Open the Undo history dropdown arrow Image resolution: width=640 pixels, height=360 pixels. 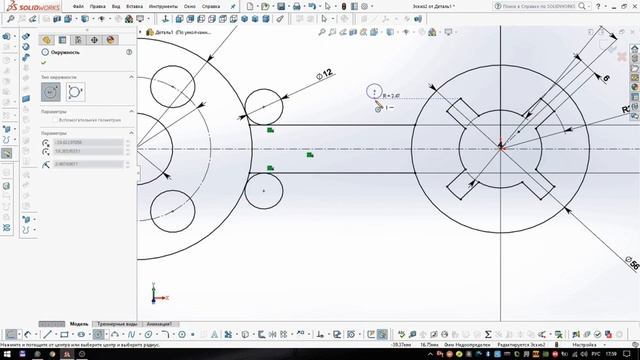pos(319,7)
